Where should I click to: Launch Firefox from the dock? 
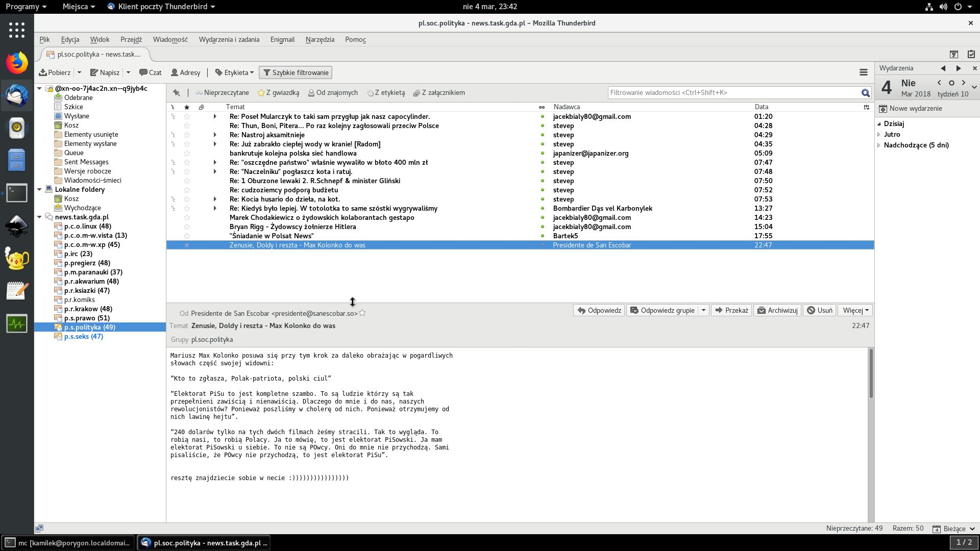(x=17, y=63)
